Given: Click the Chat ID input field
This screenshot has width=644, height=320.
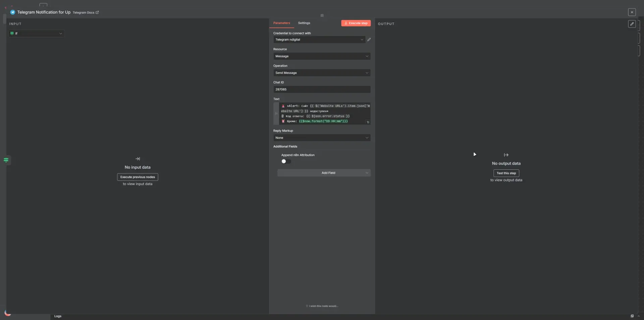Looking at the screenshot, I should point(322,90).
